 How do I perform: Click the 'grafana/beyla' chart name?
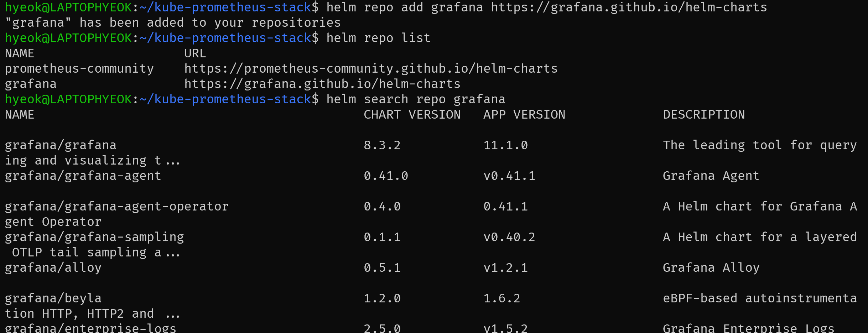53,298
